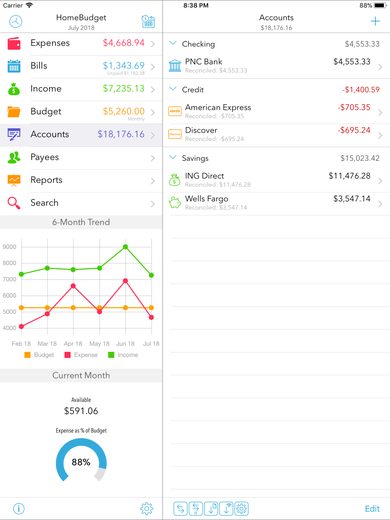Click the Accounts total $18,176.16 in sidebar

point(121,134)
